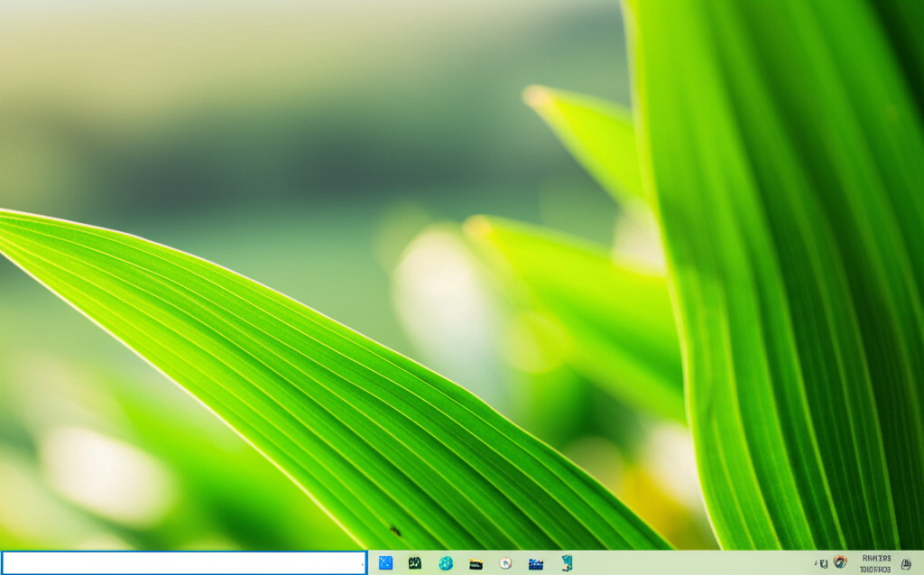Click the taskbar search input box

coord(180,563)
